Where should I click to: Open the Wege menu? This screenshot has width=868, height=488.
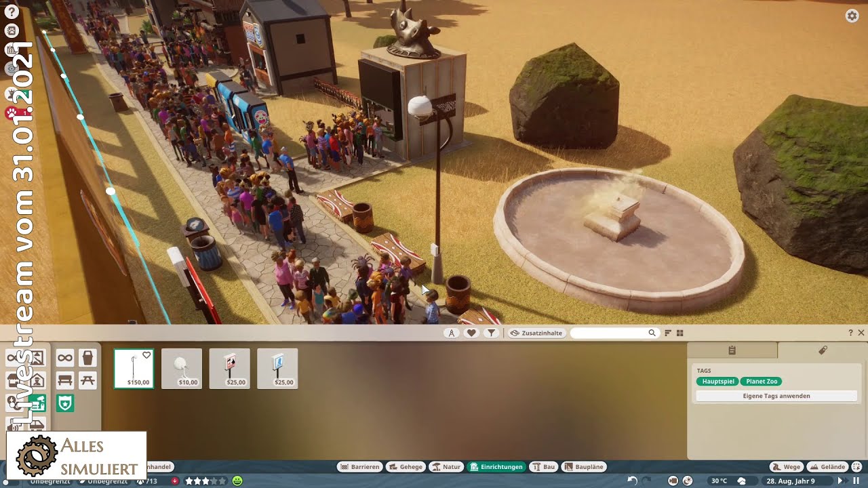tap(787, 467)
